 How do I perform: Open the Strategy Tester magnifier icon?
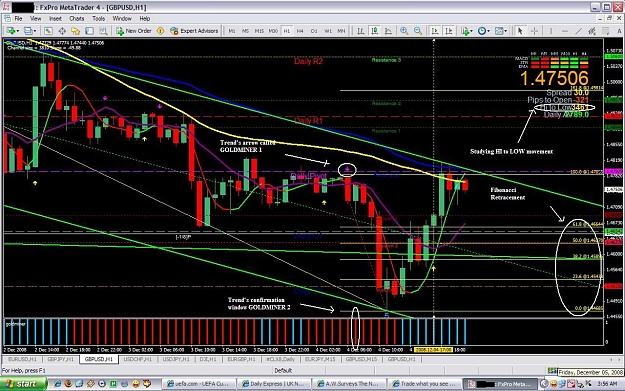coord(103,31)
